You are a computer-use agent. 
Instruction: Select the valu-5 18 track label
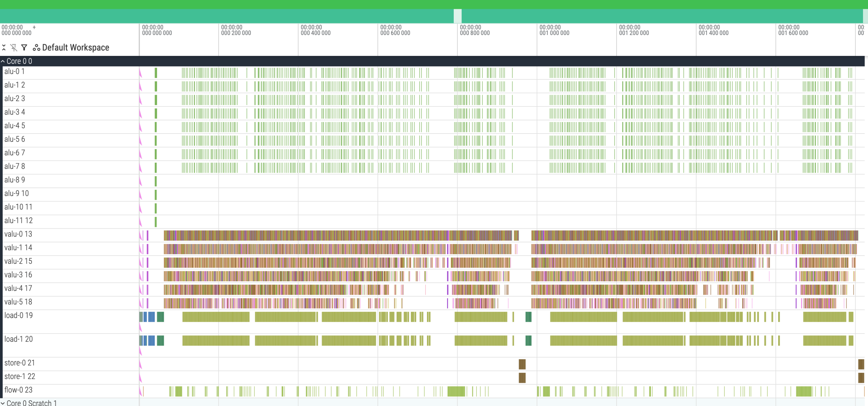coord(18,302)
